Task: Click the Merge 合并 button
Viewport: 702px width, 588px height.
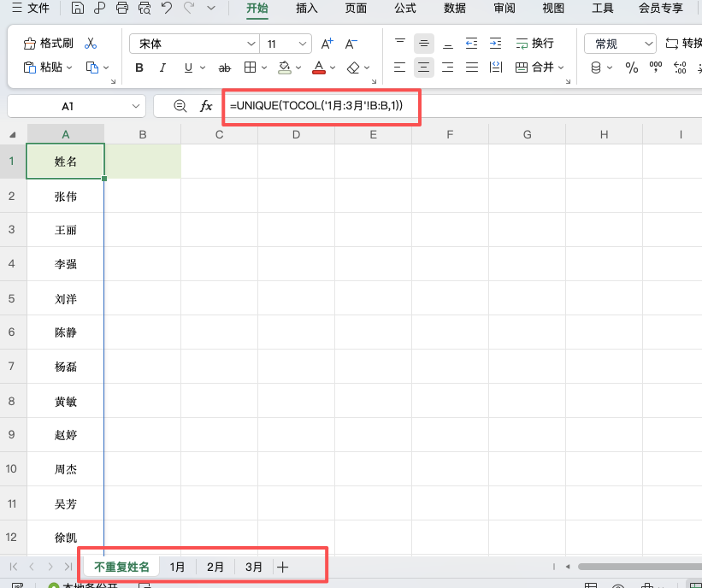Action: coord(534,68)
